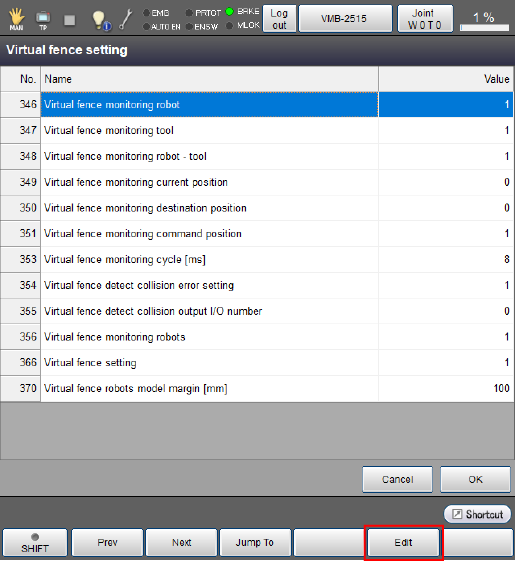The height and width of the screenshot is (561, 515).
Task: Select Virtual fence monitoring cycle [ms] row
Action: [257, 259]
